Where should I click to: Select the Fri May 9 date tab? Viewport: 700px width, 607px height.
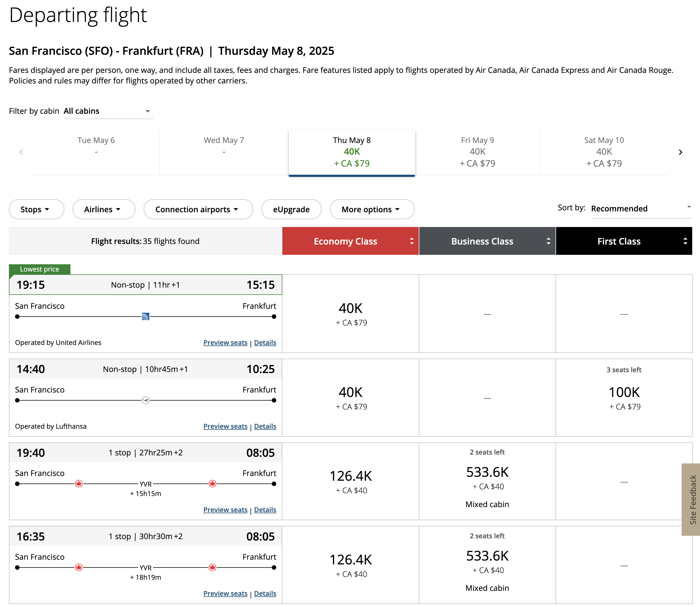coord(477,152)
